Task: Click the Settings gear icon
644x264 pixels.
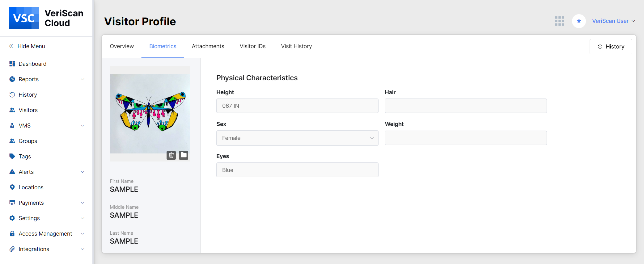Action: [12, 218]
